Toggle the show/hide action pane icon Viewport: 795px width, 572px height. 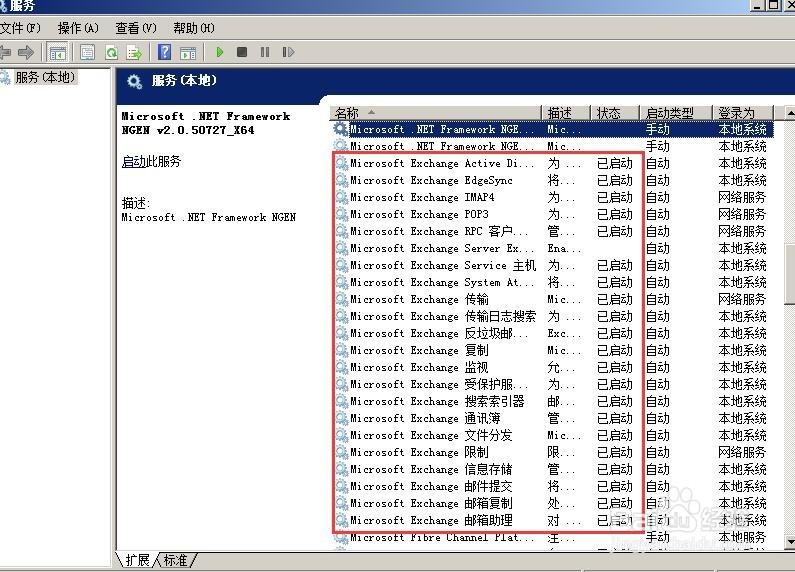(x=188, y=52)
